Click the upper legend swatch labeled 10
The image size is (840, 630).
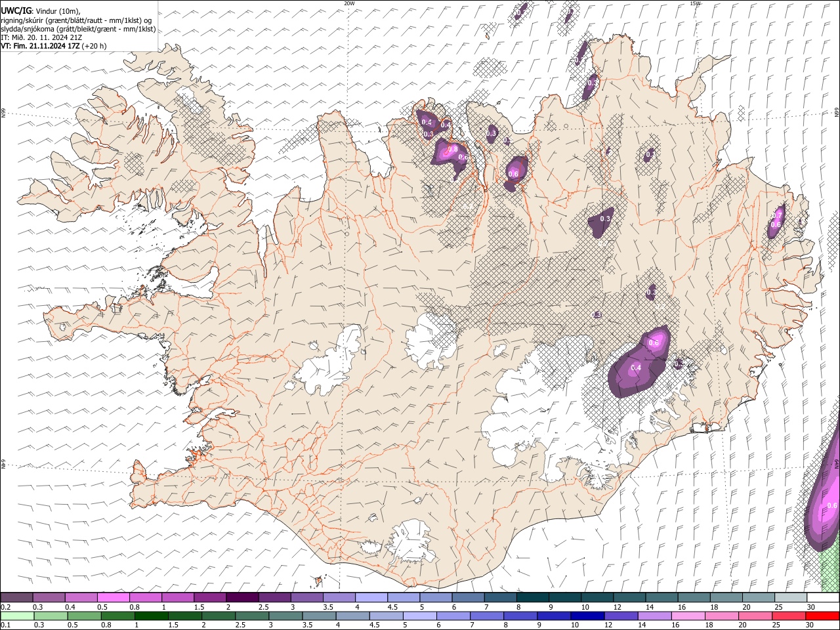pos(597,597)
